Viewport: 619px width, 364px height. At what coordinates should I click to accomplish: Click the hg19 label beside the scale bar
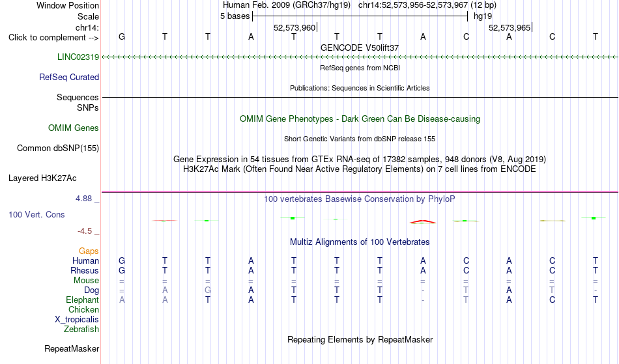pos(483,16)
